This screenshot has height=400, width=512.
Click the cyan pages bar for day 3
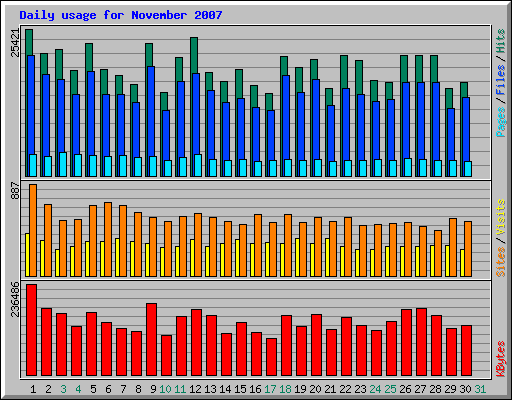(63, 164)
